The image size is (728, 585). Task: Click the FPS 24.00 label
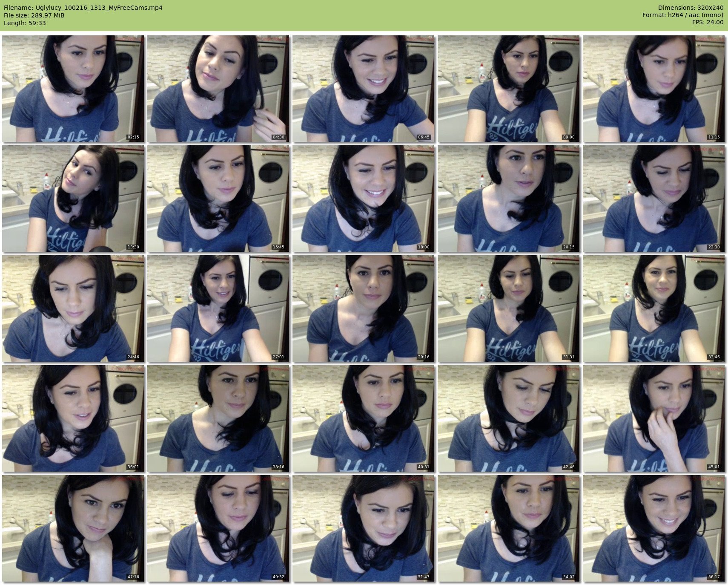tap(708, 22)
